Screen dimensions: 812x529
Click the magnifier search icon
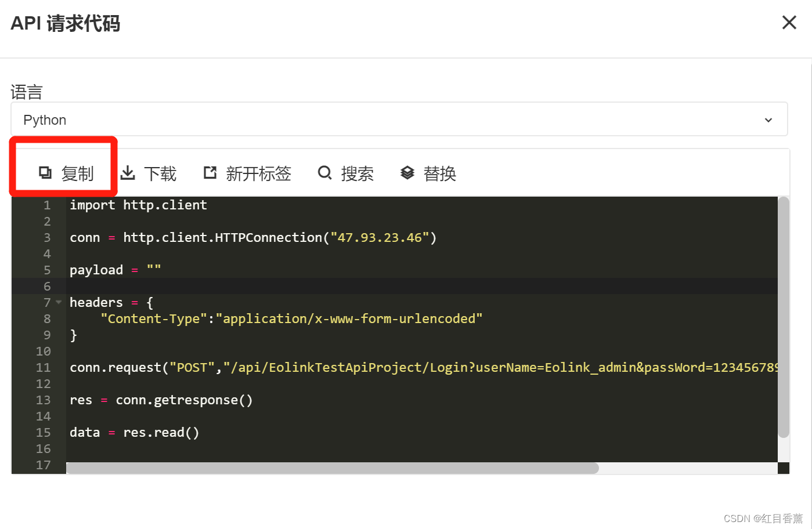coord(325,172)
